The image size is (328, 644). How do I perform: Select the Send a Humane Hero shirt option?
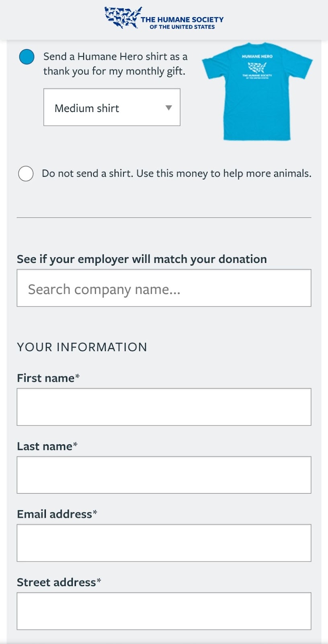tap(27, 57)
